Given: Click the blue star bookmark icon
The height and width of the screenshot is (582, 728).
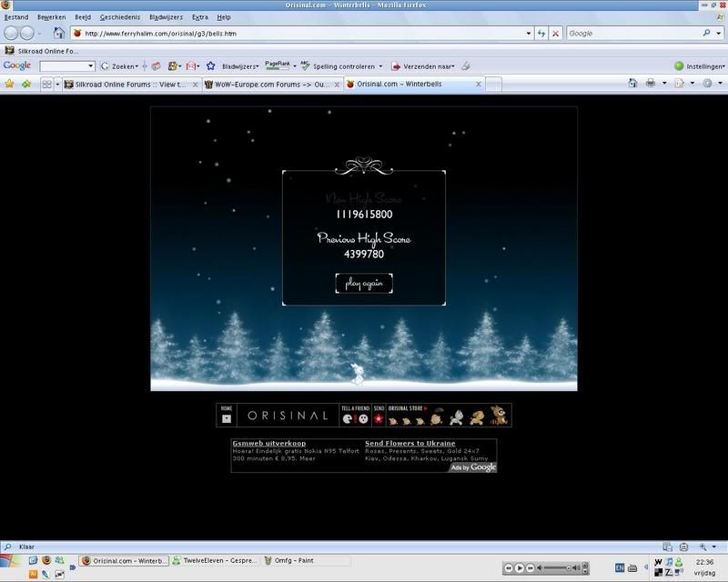Looking at the screenshot, I should pos(211,66).
